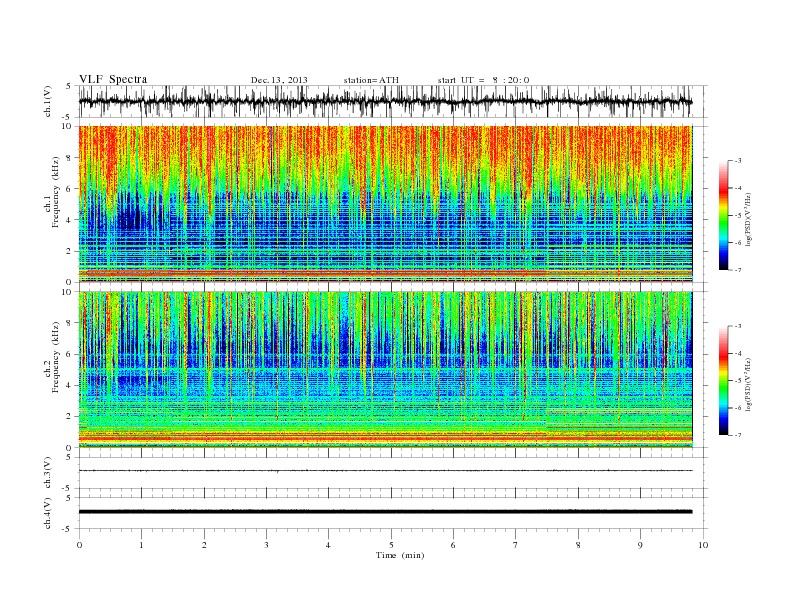Click the "-5" tick on ch.1 colorbar
The width and height of the screenshot is (792, 612).
pyautogui.click(x=737, y=216)
